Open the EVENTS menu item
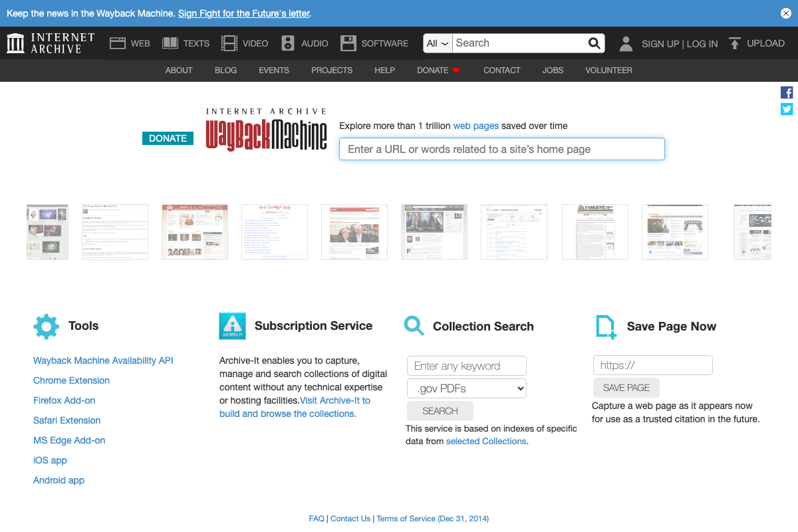Image resolution: width=798 pixels, height=532 pixels. (274, 70)
